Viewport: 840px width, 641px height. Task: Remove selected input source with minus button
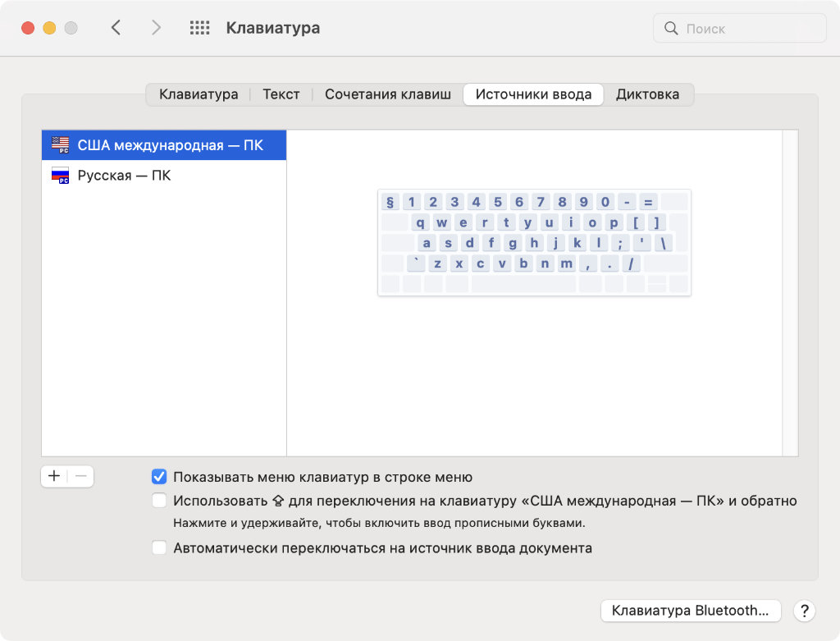[80, 476]
